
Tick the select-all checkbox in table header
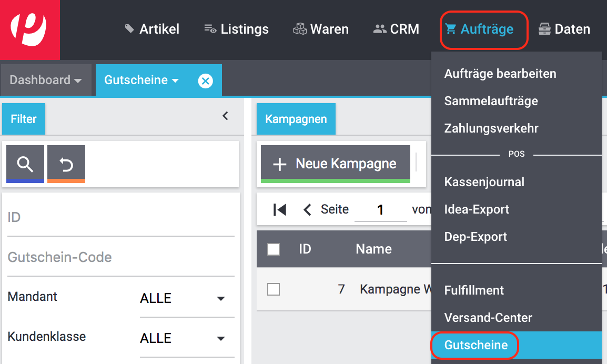274,249
